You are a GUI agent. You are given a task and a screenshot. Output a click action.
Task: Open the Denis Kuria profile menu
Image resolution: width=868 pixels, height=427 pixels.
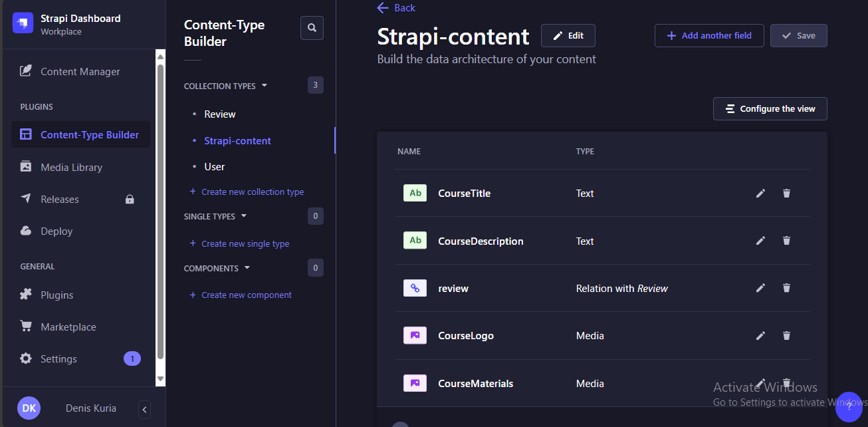[x=91, y=408]
